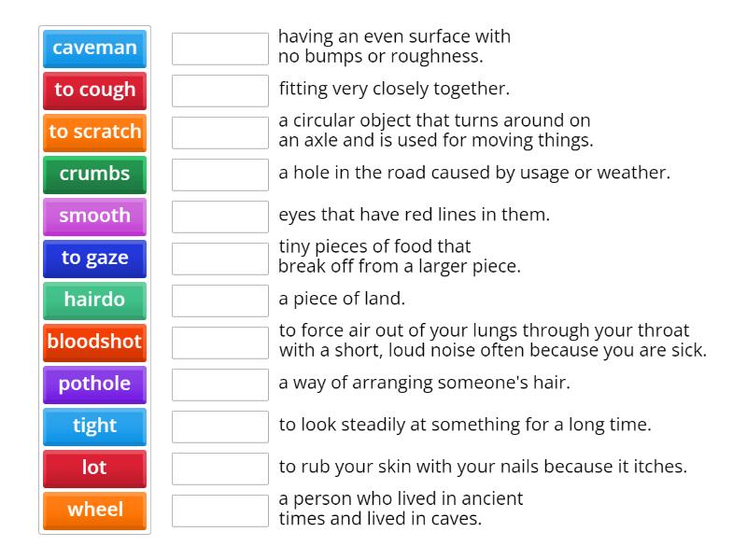747x560 pixels.
Task: Select the 'to cough' word tile
Action: (94, 90)
